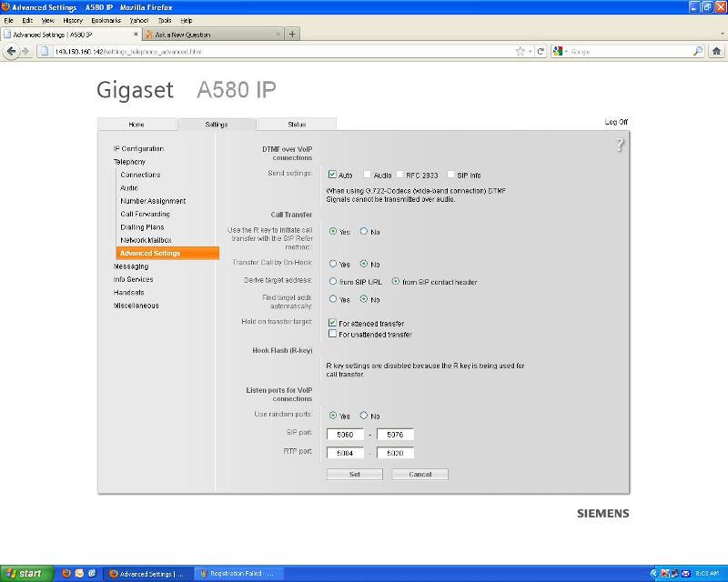Viewport: 728px width, 582px height.
Task: Select No for R key call transfer
Action: pos(363,231)
